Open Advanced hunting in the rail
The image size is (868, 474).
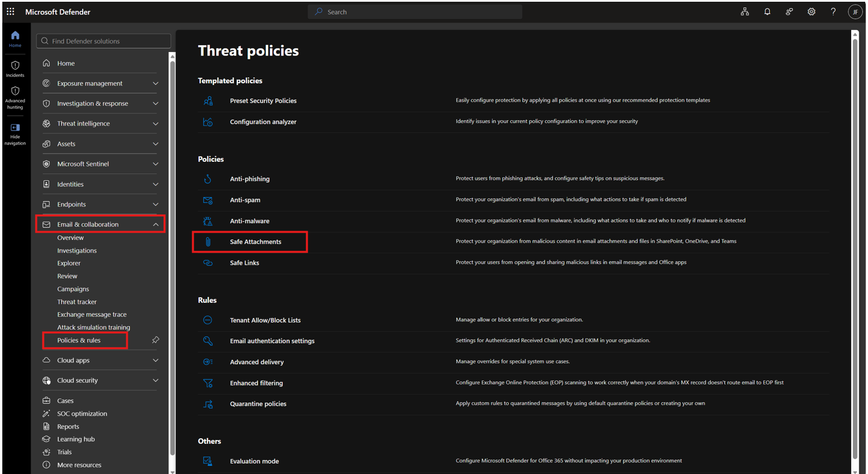tap(15, 98)
